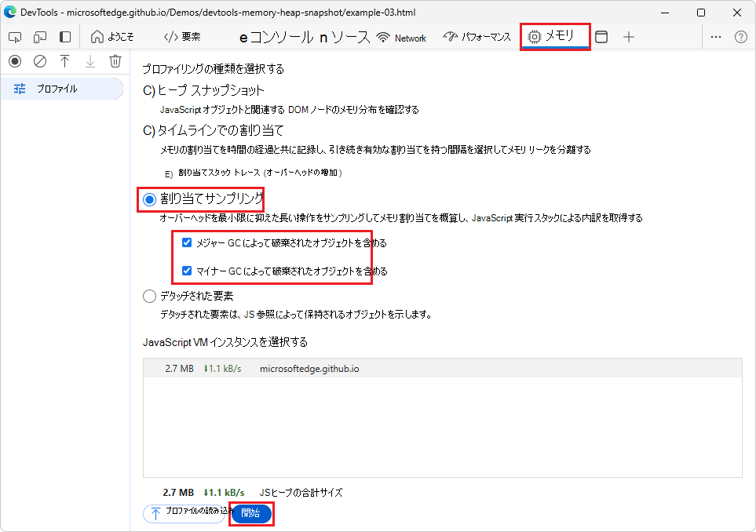
Task: Open the More options (…) menu
Action: pyautogui.click(x=715, y=36)
